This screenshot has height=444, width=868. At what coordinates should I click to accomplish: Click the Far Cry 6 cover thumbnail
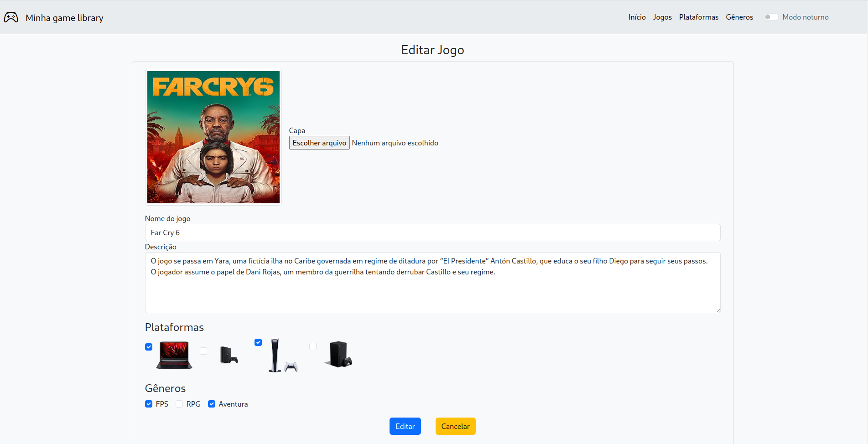pos(213,137)
